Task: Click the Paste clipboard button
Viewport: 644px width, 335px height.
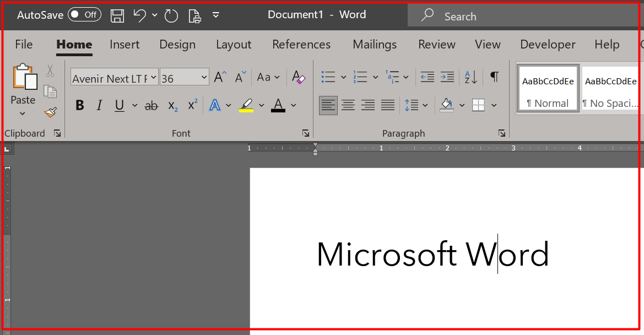Action: pyautogui.click(x=24, y=77)
